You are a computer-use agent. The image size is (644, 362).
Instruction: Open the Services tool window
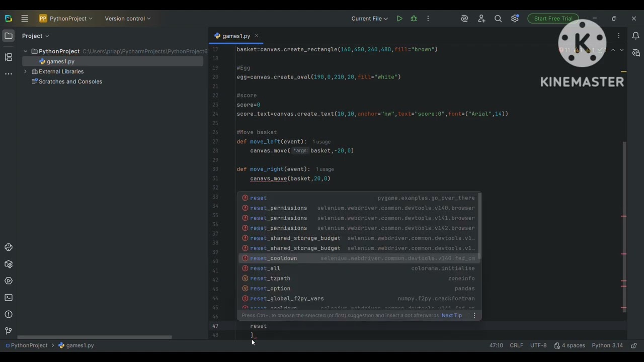8,281
